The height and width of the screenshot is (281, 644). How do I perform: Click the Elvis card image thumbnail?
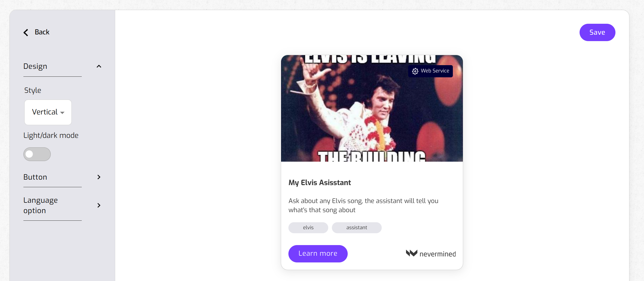[372, 108]
